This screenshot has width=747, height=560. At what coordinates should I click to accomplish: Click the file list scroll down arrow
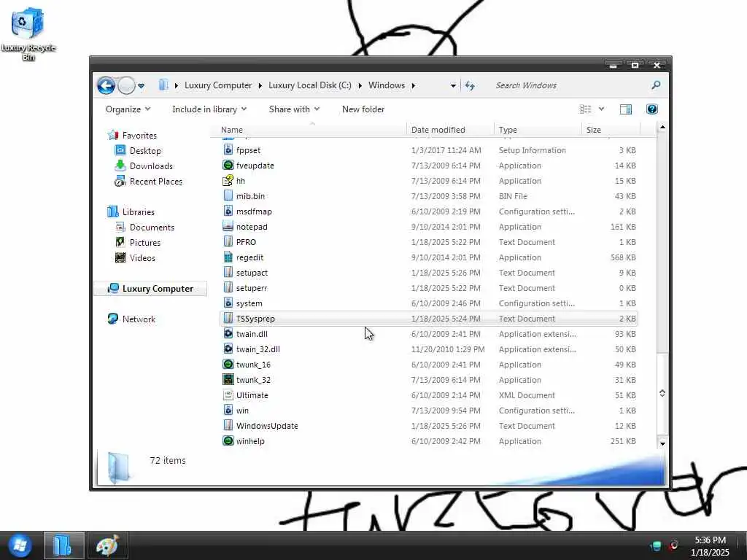pyautogui.click(x=662, y=444)
